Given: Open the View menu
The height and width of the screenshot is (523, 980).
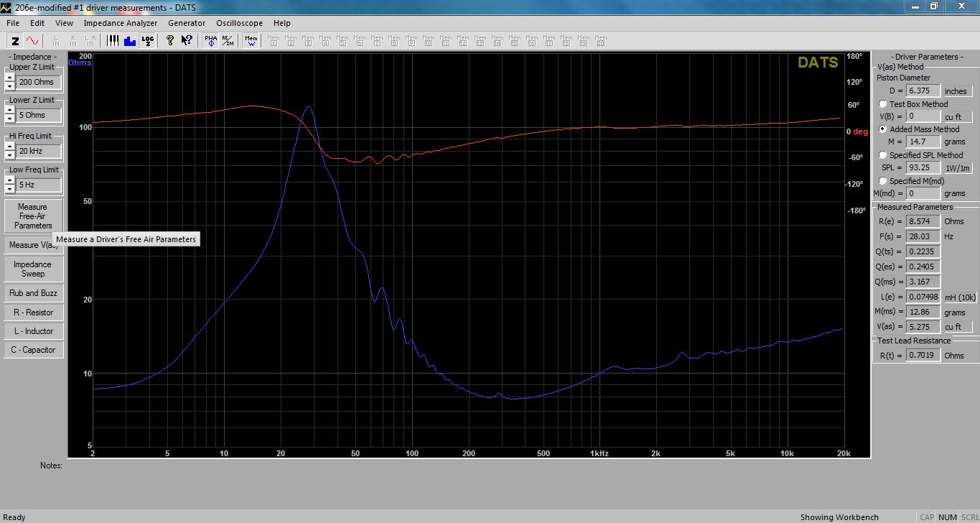Looking at the screenshot, I should click(64, 23).
